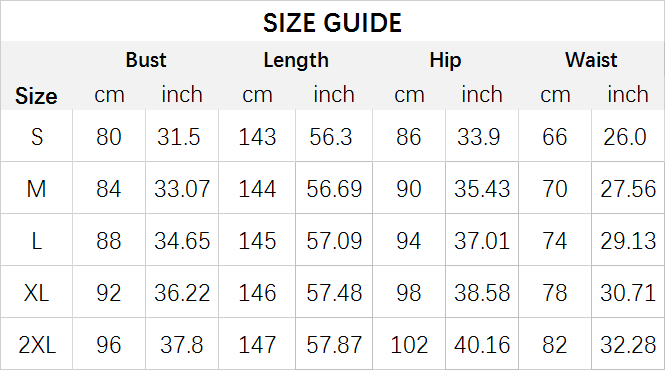Click bust inch value 31.5
The width and height of the screenshot is (666, 371).
pos(178,137)
